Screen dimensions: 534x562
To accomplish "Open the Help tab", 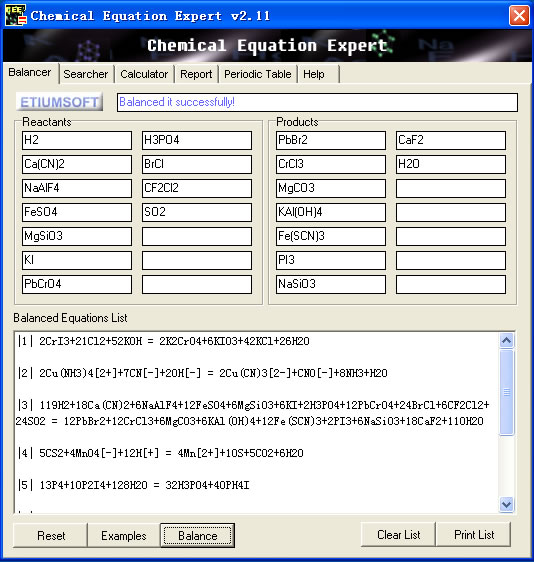I will 318,74.
